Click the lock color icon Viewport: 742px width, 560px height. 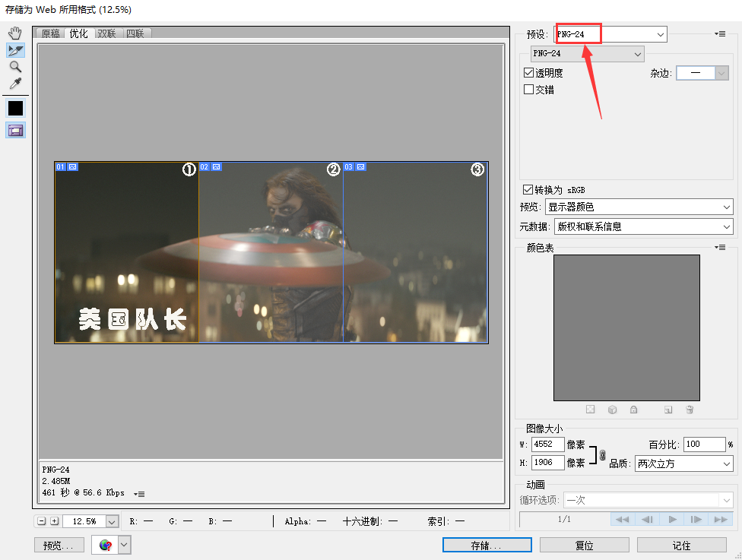coord(633,410)
